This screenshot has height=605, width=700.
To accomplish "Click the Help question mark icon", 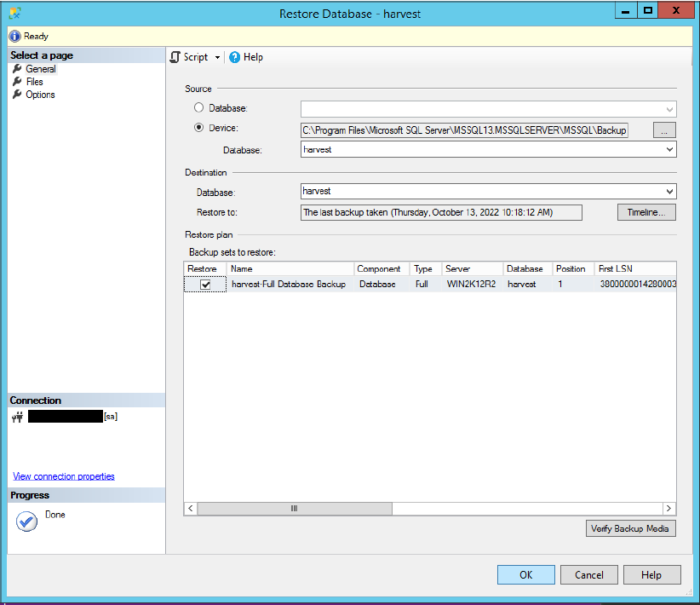I will tap(234, 57).
